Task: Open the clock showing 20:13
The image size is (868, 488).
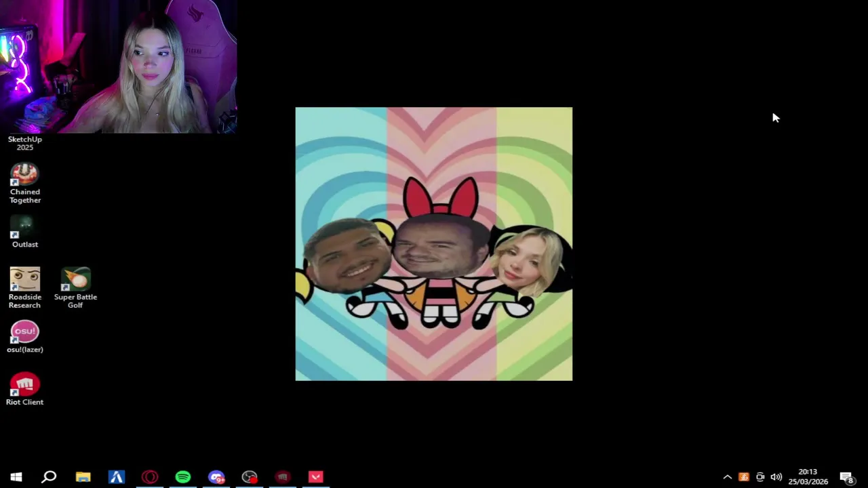Action: tap(808, 477)
